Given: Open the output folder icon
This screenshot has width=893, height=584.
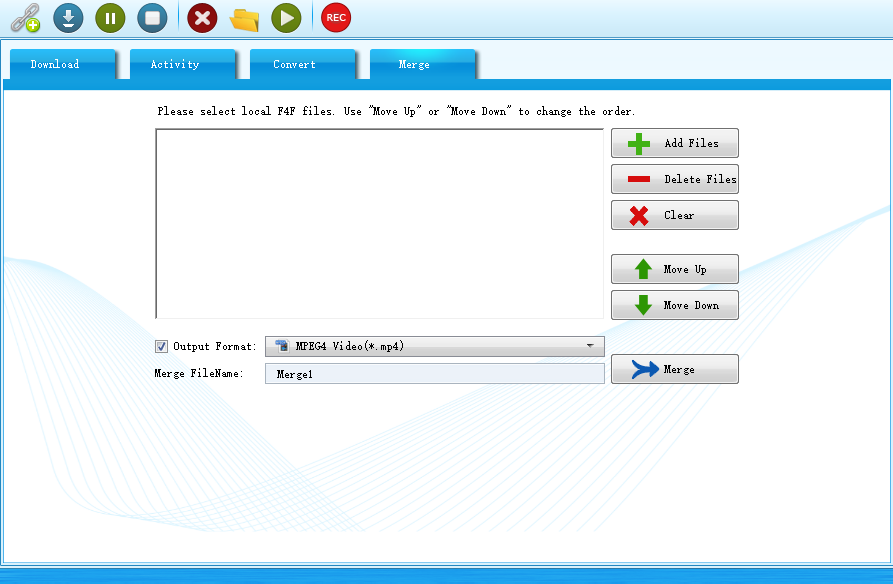Looking at the screenshot, I should click(244, 19).
